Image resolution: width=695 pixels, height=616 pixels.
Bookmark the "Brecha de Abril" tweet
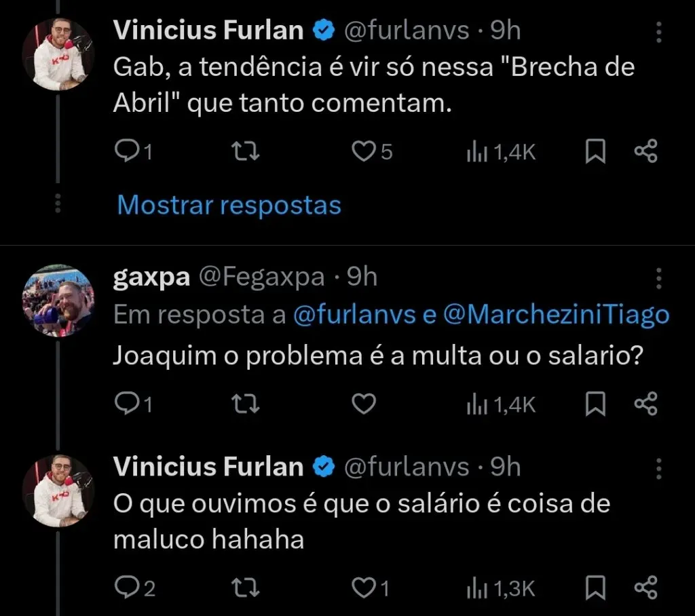point(595,152)
